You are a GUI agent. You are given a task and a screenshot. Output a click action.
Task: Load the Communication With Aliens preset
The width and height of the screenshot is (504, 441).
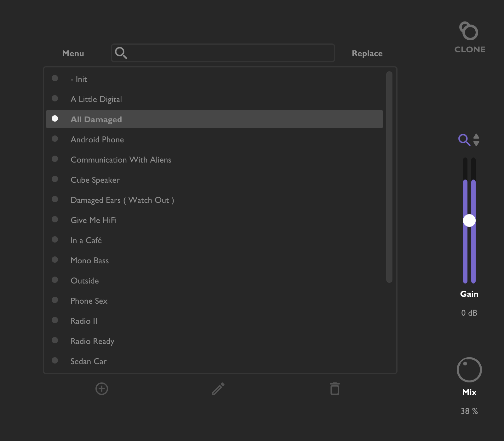coord(121,160)
